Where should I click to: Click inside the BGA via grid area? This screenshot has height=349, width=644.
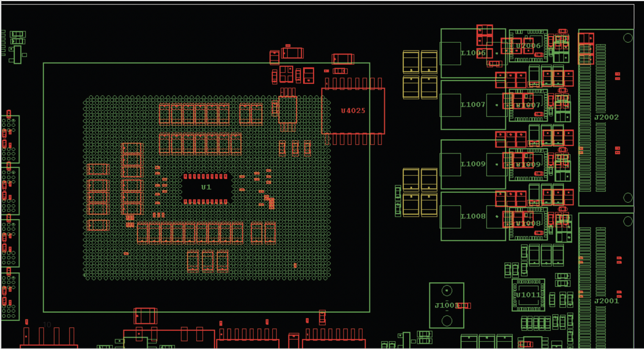point(126,260)
